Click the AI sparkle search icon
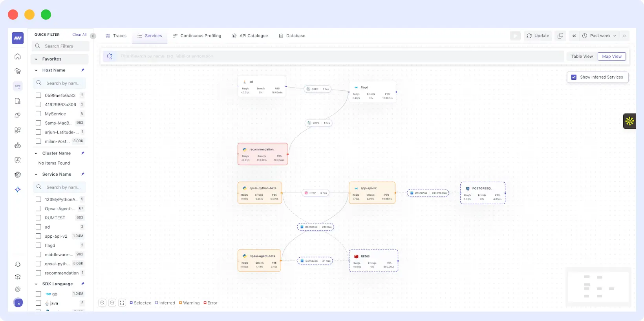The image size is (644, 321). [x=110, y=56]
